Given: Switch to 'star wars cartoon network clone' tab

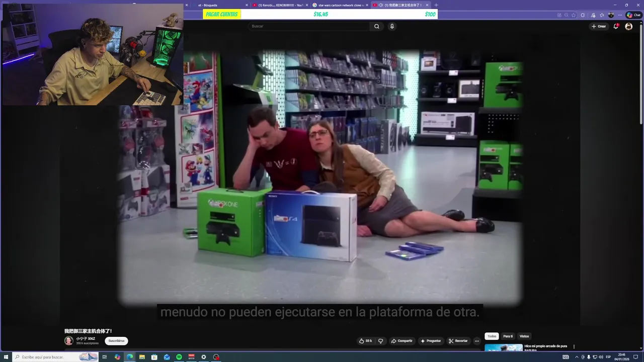Looking at the screenshot, I should [341, 5].
